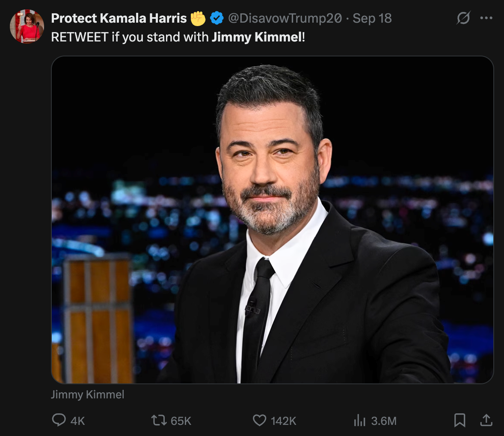
Task: Click the Sep 18 post timestamp
Action: point(372,18)
